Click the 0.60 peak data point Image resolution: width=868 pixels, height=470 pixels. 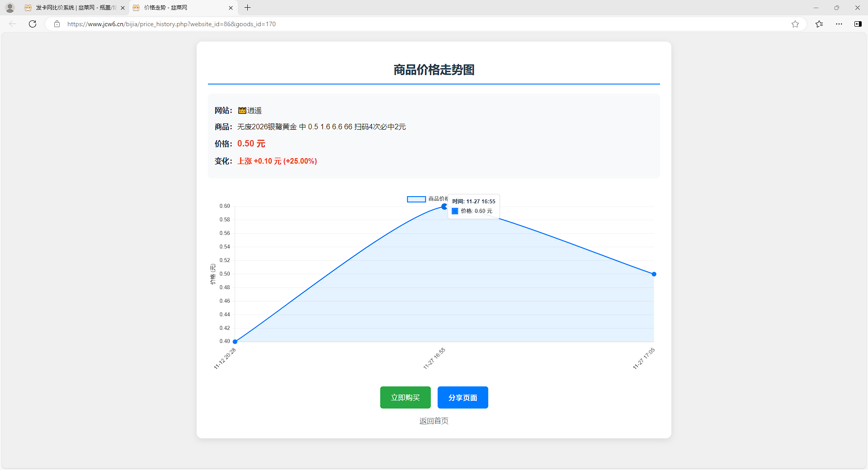coord(444,207)
